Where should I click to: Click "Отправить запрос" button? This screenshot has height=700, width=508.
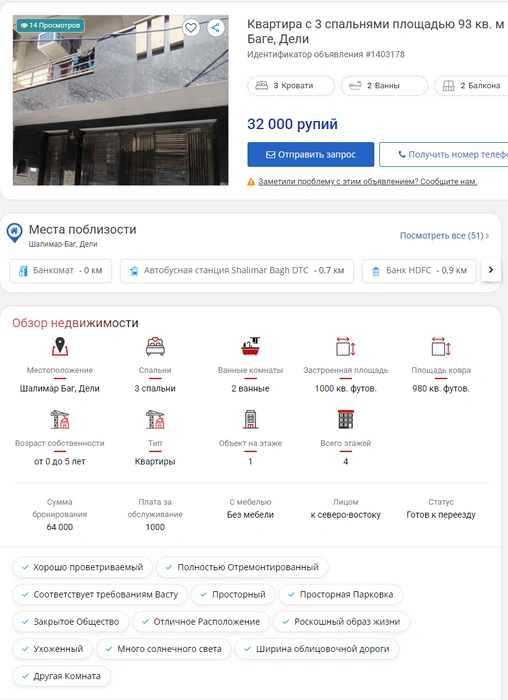[x=311, y=154]
